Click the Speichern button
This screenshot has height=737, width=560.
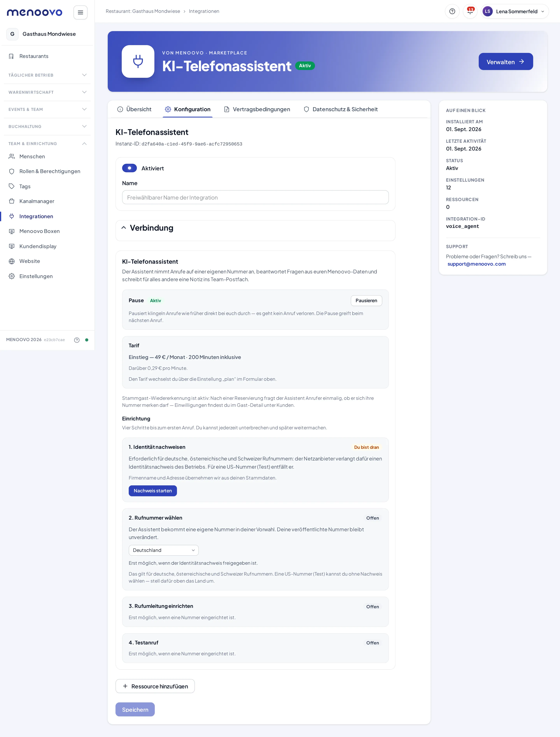click(x=135, y=709)
